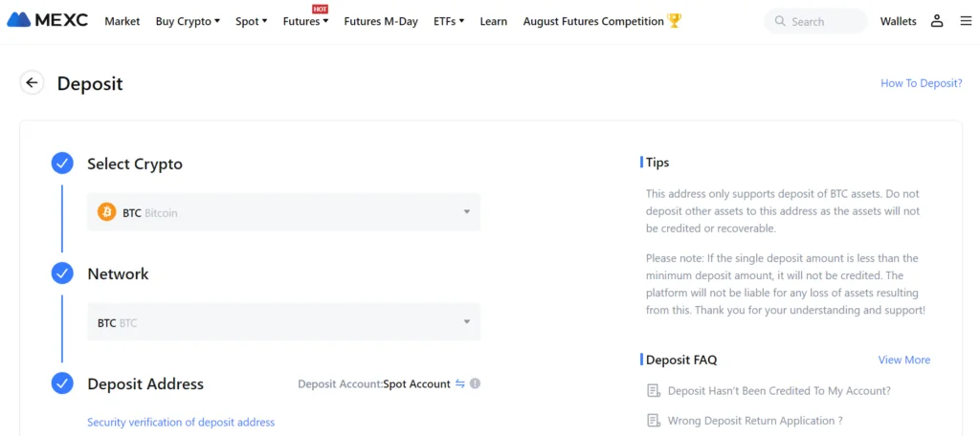This screenshot has width=980, height=436.
Task: Click the MEXC logo
Action: pos(48,21)
